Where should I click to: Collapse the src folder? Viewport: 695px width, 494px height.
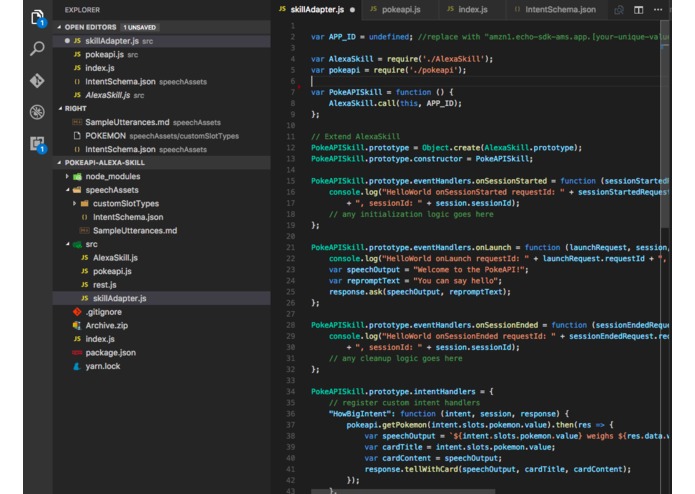(x=91, y=244)
